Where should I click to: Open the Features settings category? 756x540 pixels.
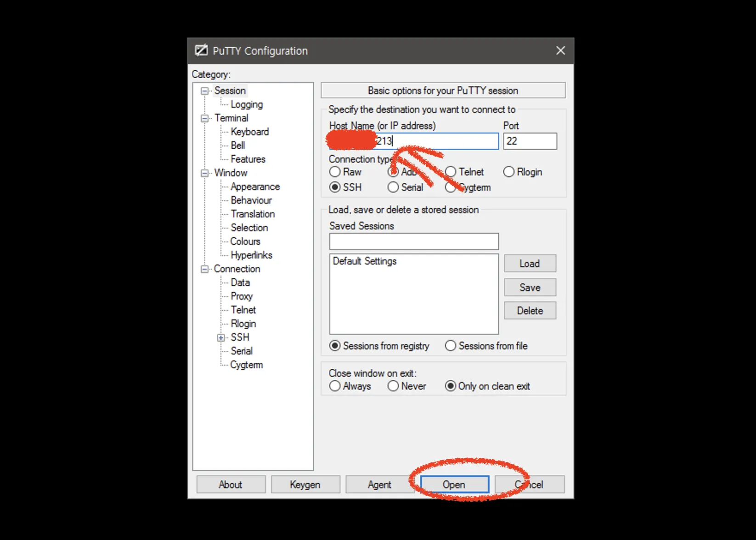click(248, 159)
